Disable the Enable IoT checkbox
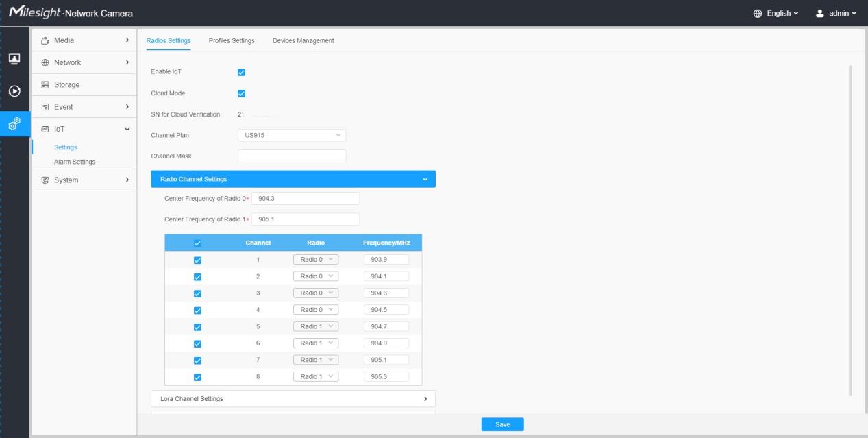Image resolution: width=868 pixels, height=438 pixels. pyautogui.click(x=241, y=72)
